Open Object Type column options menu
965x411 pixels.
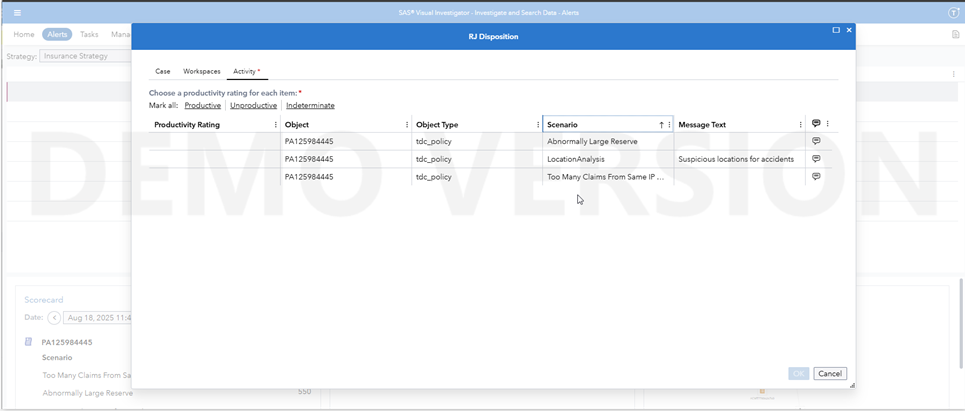click(538, 124)
